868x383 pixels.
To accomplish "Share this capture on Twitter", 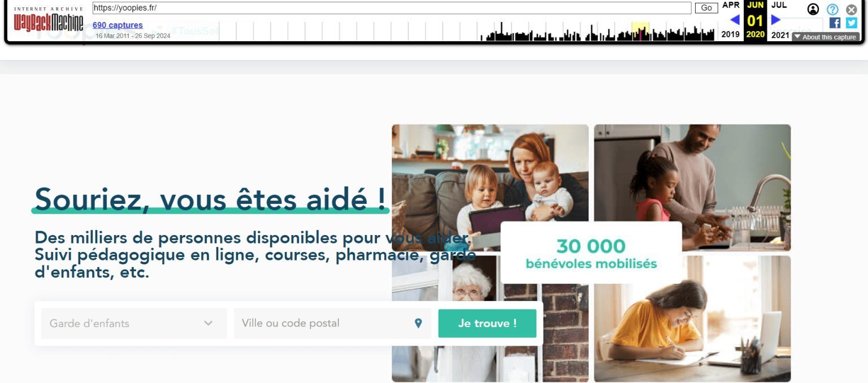I will tap(852, 23).
